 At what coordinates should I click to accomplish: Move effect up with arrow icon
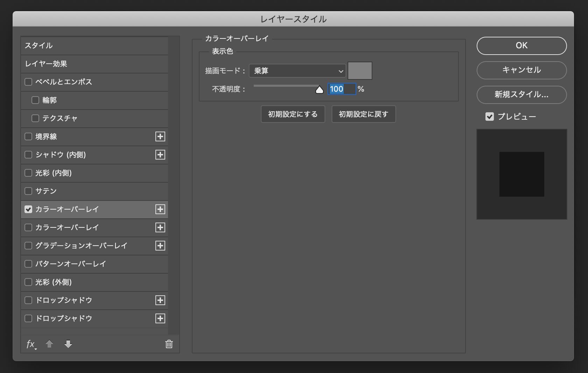pos(49,344)
